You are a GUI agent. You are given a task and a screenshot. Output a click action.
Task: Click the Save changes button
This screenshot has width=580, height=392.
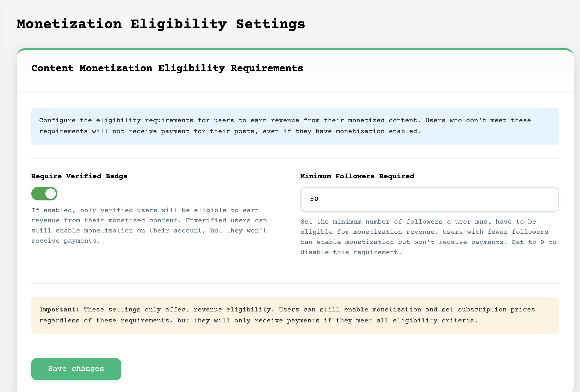pos(76,369)
